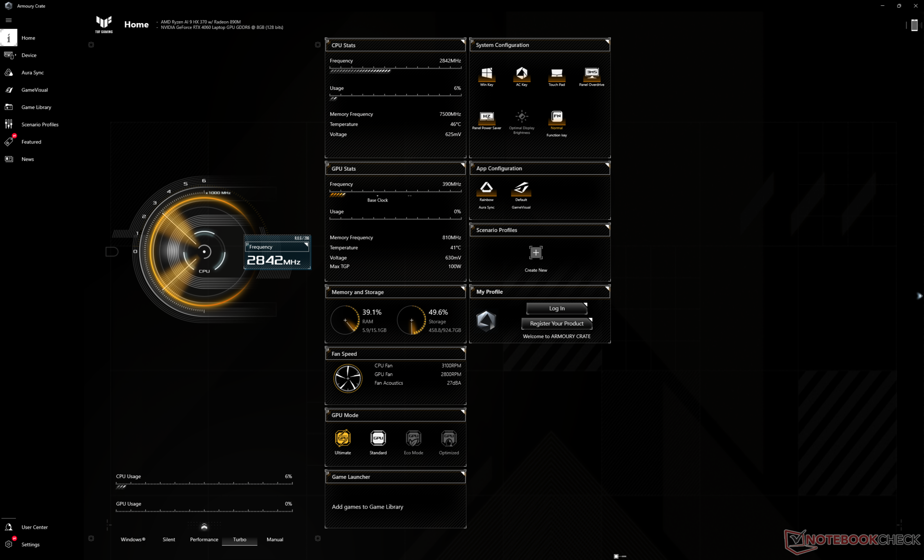
Task: Click the AC Key icon
Action: (x=522, y=74)
